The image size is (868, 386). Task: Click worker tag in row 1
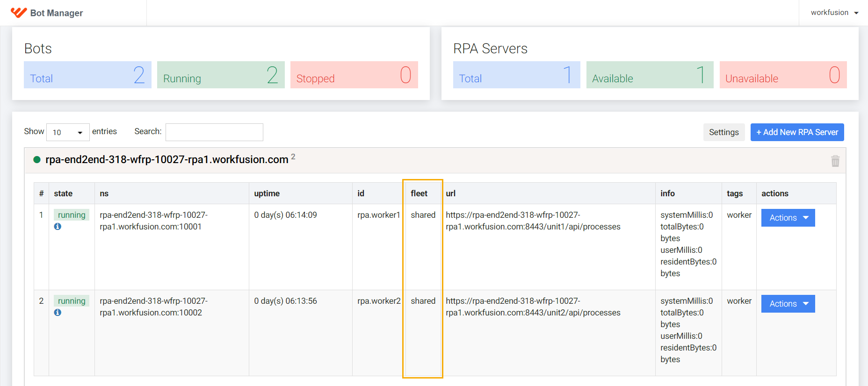click(x=739, y=215)
